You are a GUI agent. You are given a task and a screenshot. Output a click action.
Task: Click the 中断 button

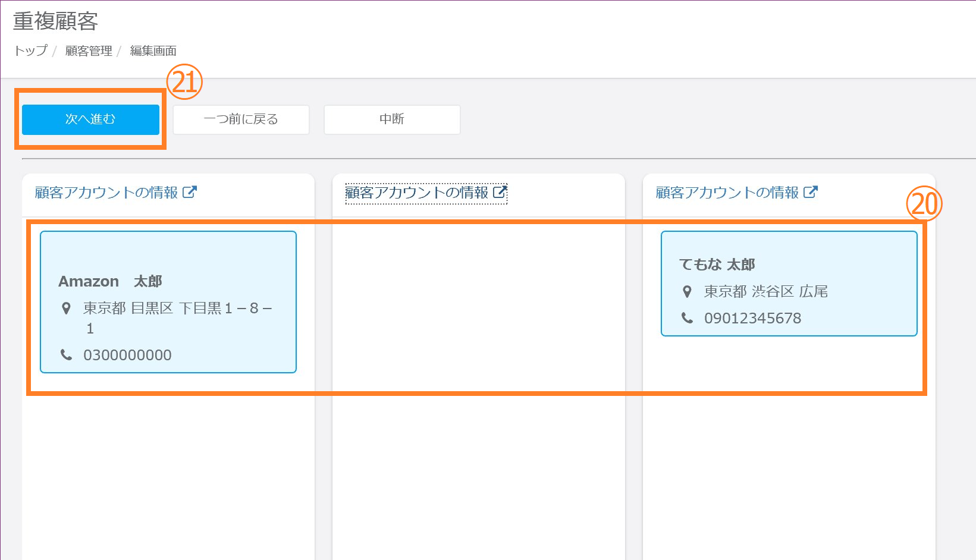pyautogui.click(x=392, y=119)
